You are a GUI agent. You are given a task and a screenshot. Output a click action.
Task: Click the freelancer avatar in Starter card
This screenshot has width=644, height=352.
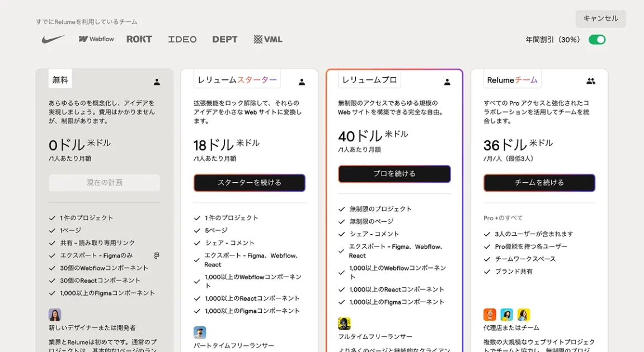point(200,332)
